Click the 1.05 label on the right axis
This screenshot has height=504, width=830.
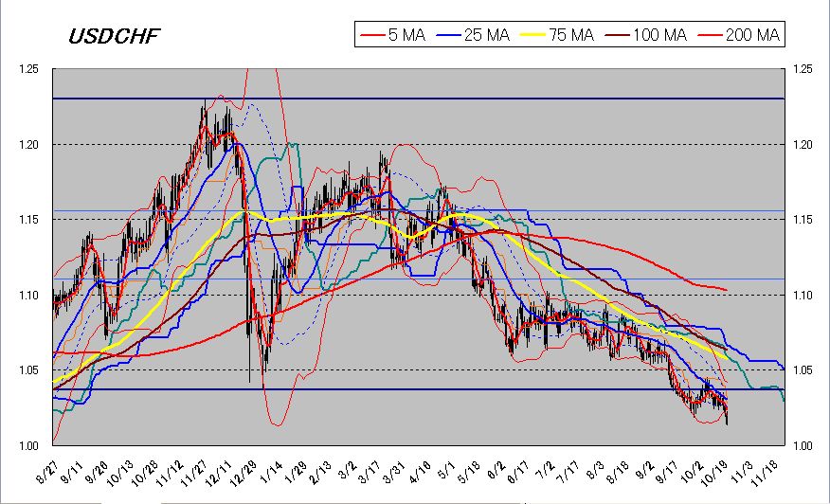click(802, 370)
